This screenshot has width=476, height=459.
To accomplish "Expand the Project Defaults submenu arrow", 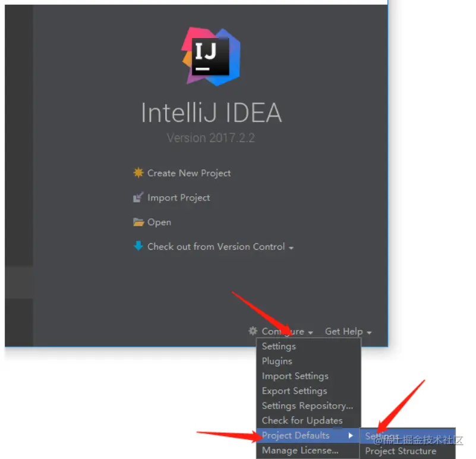I will (351, 436).
